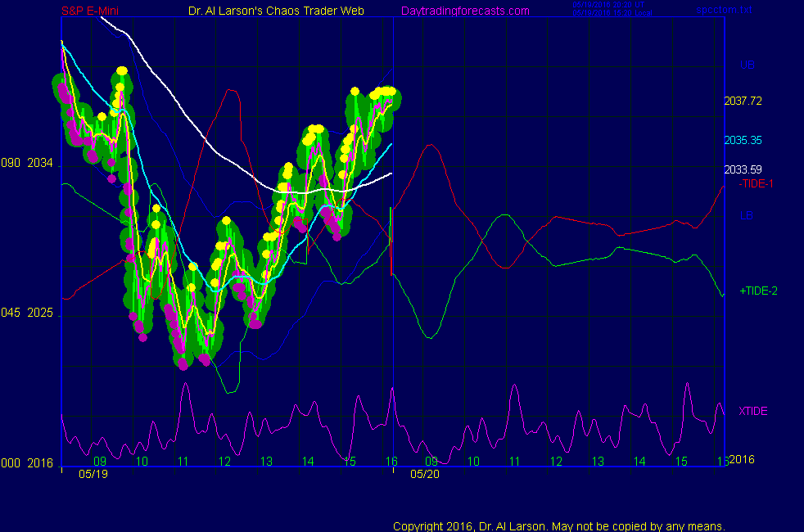Click the 12 hour label for 05/19

(224, 462)
